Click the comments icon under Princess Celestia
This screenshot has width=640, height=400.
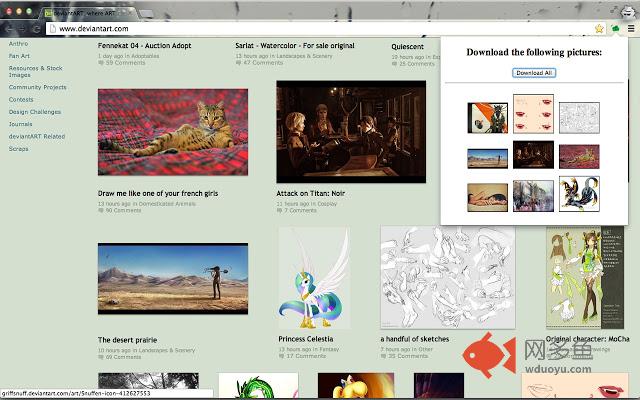pos(282,356)
